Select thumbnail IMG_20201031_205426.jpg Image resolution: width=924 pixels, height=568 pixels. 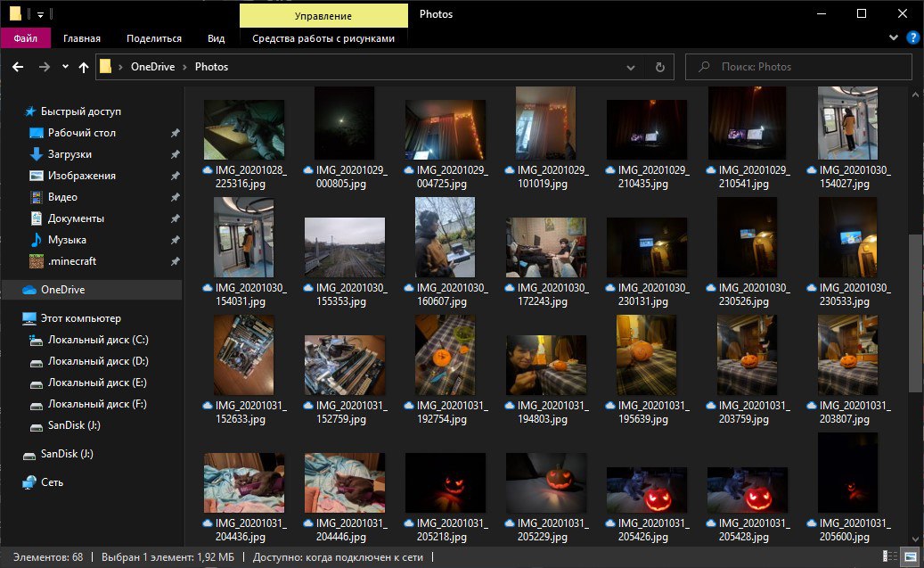tap(647, 490)
